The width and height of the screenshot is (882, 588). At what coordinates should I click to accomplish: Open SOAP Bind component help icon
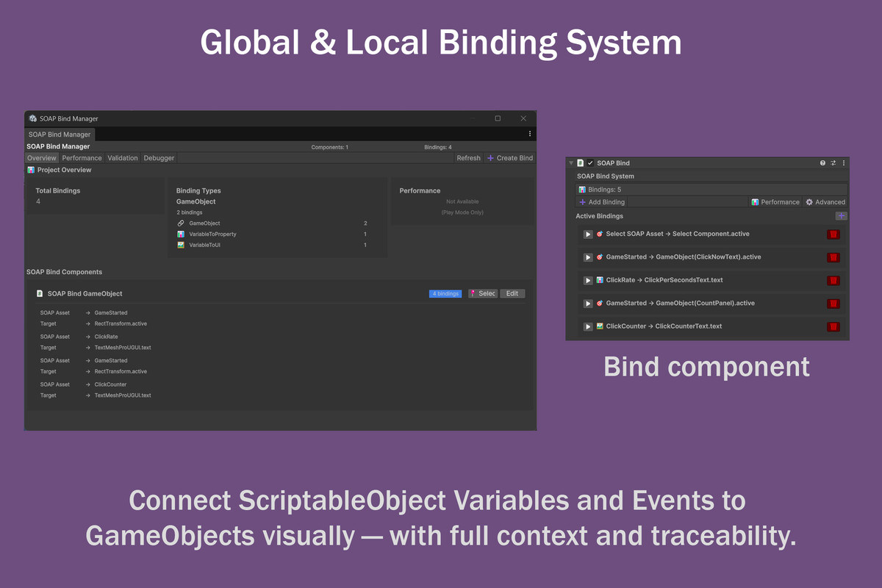click(822, 163)
